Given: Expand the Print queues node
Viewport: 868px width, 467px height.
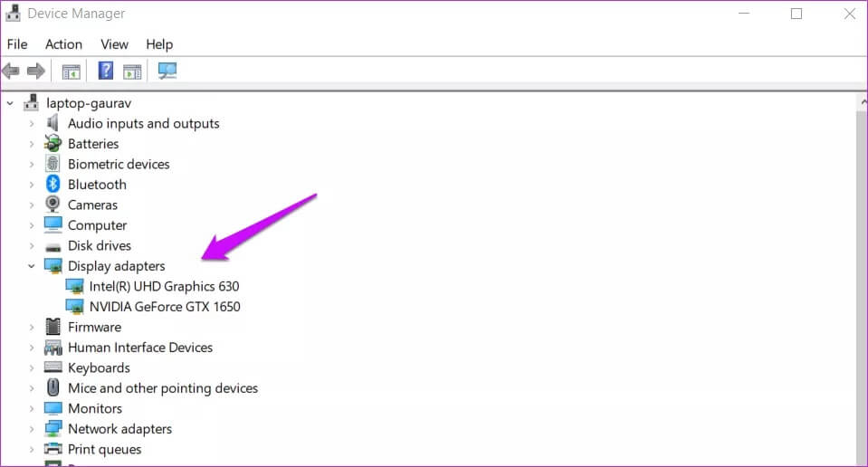Looking at the screenshot, I should 32,449.
